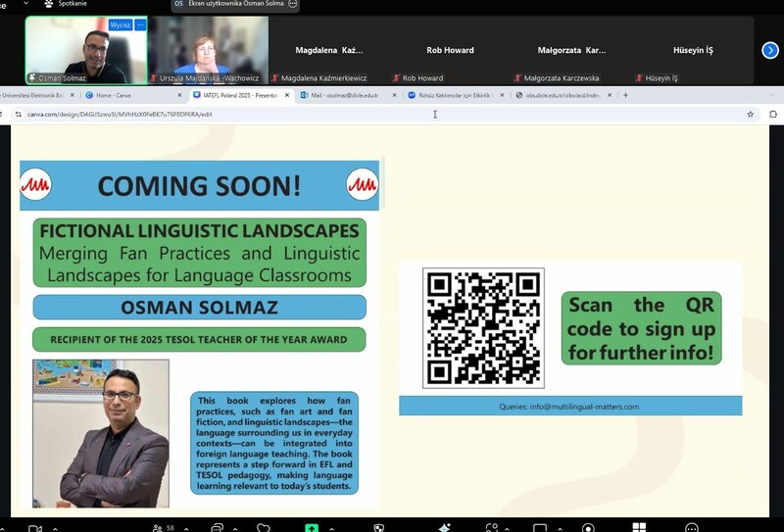Close the 'Home - Canva' tab
784x532 pixels.
click(x=179, y=95)
